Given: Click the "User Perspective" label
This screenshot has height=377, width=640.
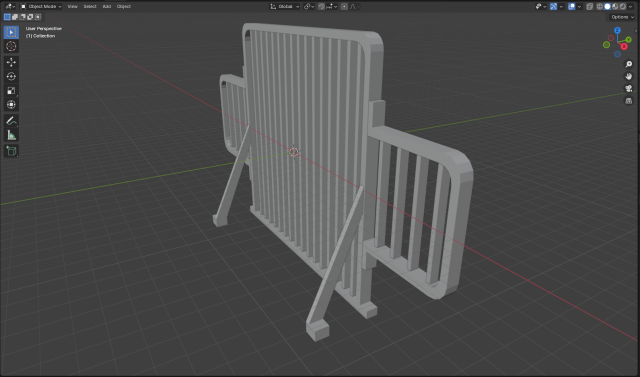Looking at the screenshot, I should coord(44,29).
